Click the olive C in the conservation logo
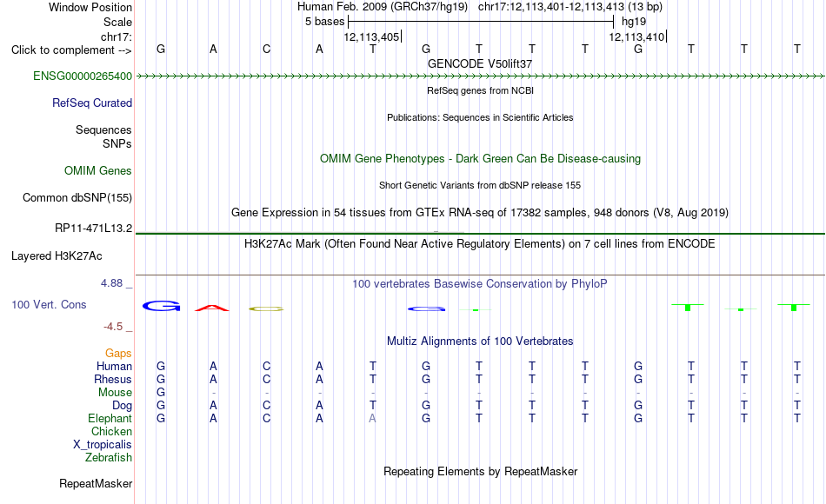Screen dimensions: 826x504 (266, 309)
